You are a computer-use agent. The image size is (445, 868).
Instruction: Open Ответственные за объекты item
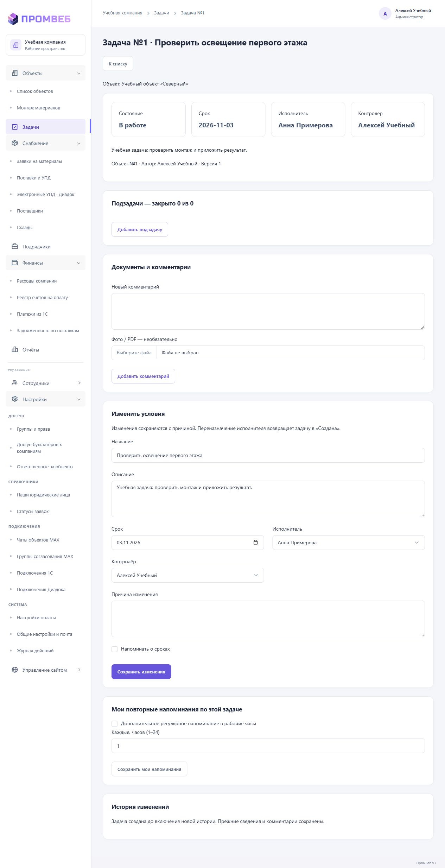tap(45, 467)
